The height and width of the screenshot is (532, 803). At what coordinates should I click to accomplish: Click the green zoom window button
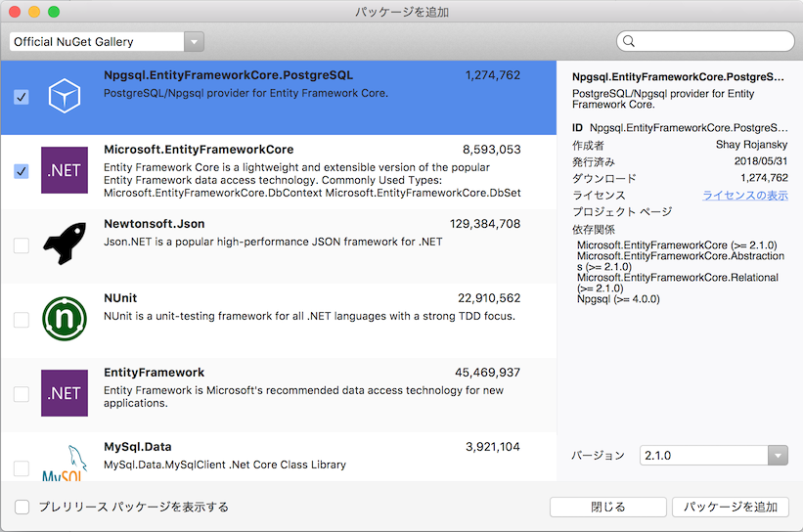click(x=54, y=12)
